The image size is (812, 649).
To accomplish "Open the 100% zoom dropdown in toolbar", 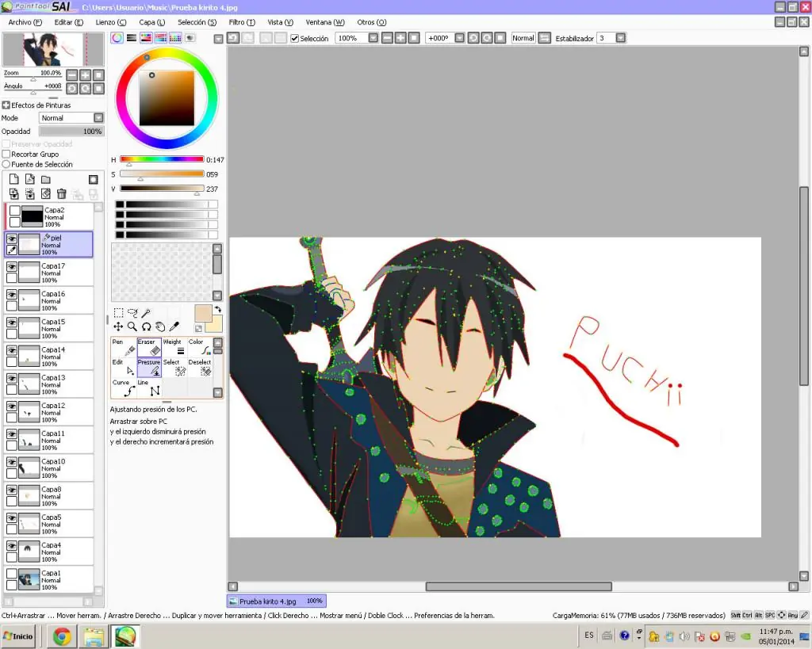I will (x=373, y=38).
